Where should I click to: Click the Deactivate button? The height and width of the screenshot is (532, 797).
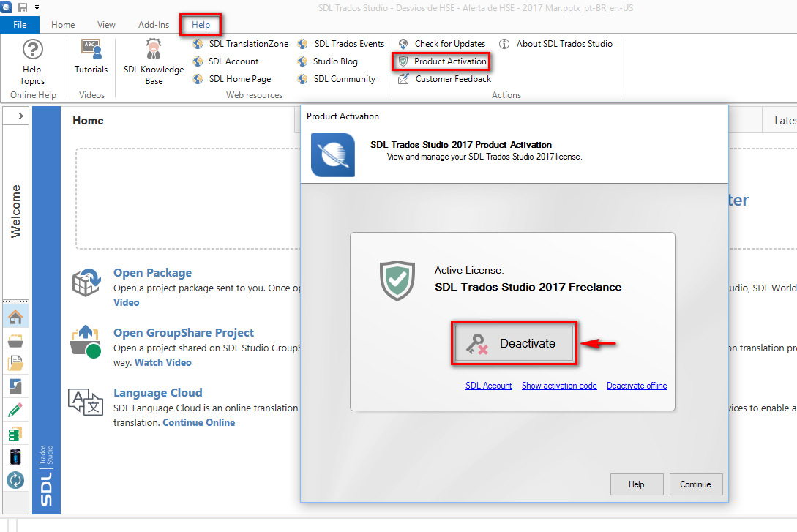(x=514, y=343)
